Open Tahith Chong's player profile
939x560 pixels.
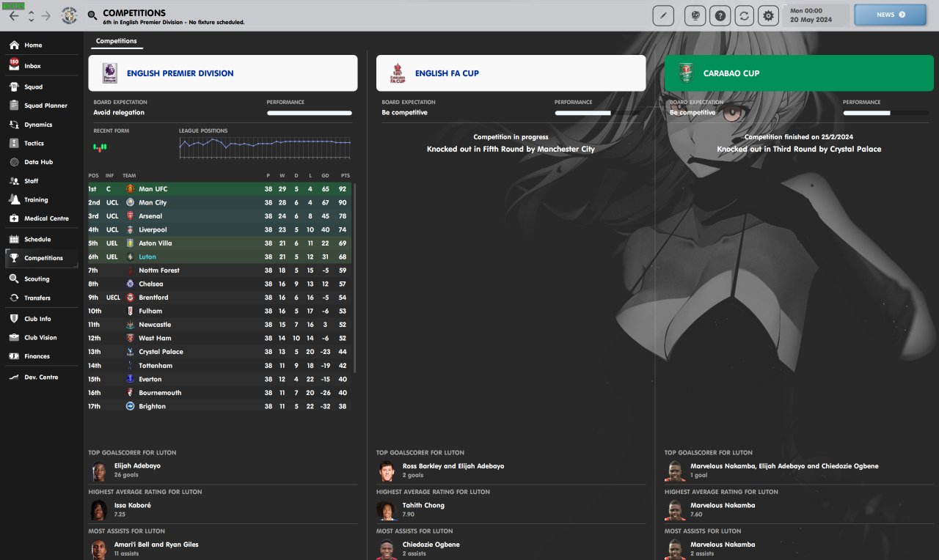coord(423,505)
